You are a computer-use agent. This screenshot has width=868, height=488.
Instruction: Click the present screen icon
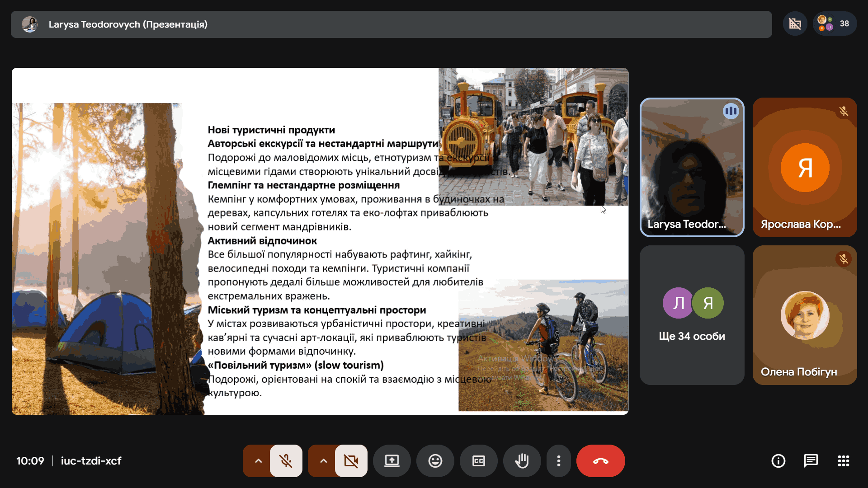[392, 461]
